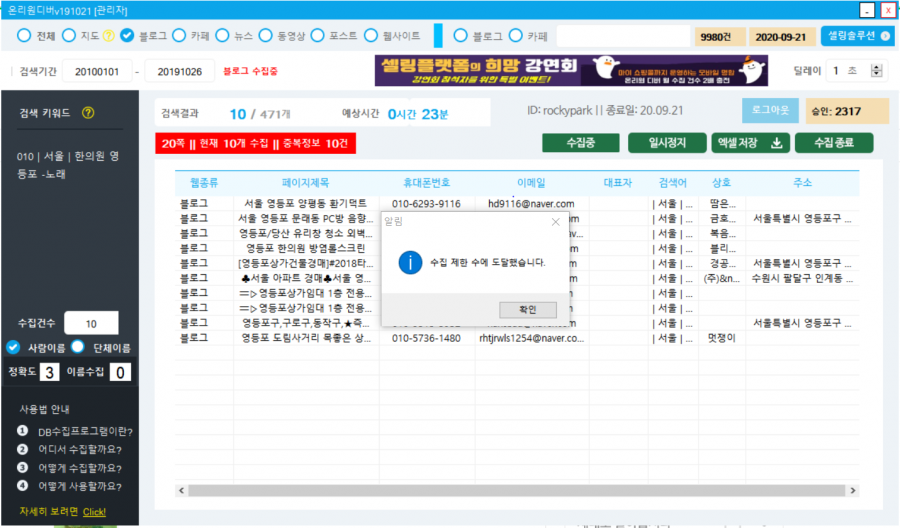Sort by 이메일 column header
The width and height of the screenshot is (900, 528).
click(x=530, y=183)
